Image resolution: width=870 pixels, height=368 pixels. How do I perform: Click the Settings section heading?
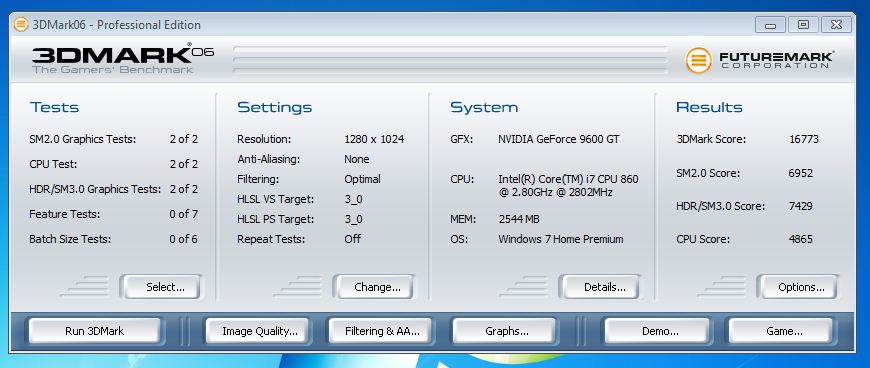[x=275, y=107]
